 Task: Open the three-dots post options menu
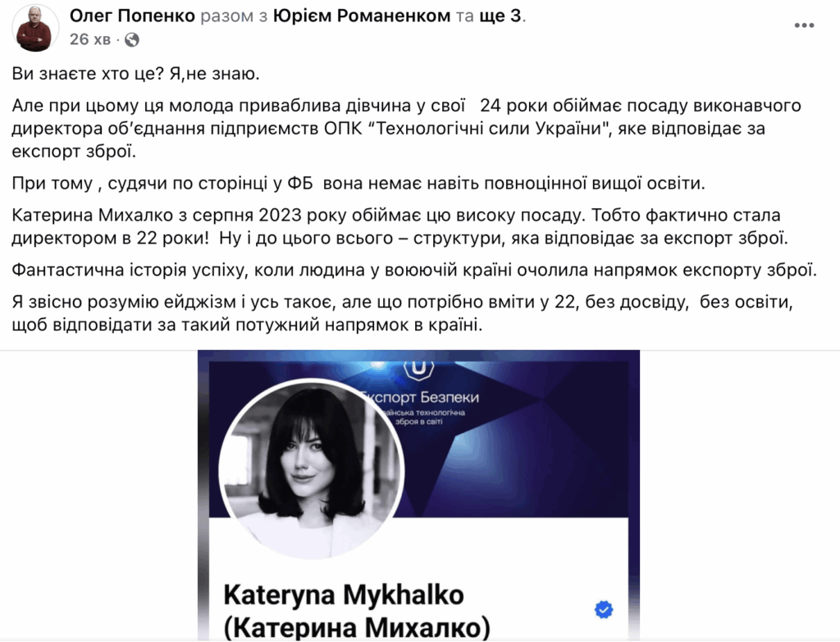(804, 25)
